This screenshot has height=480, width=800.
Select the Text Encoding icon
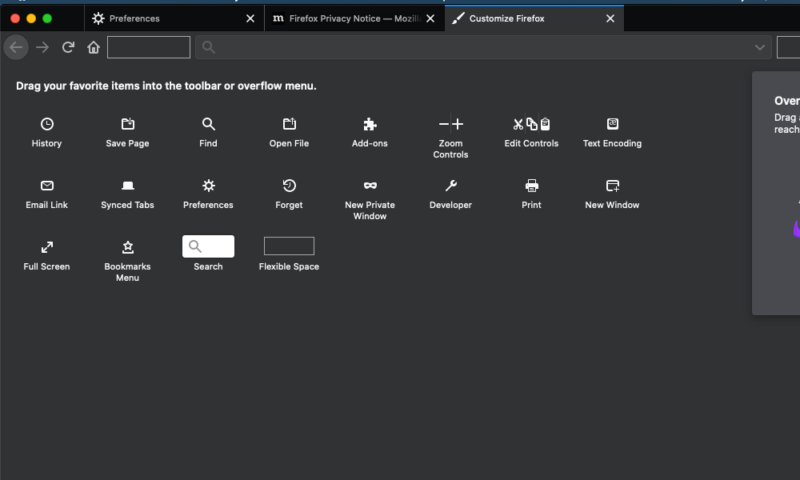tap(612, 124)
